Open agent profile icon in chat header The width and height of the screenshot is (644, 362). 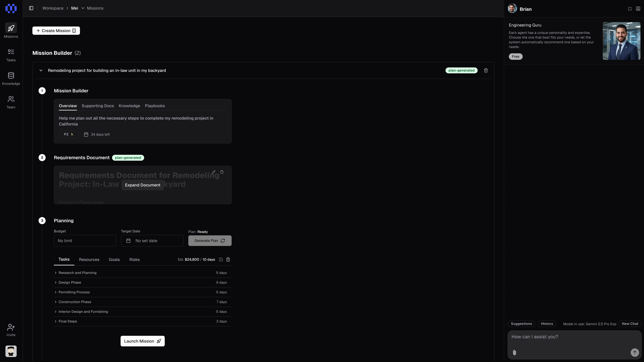638,9
